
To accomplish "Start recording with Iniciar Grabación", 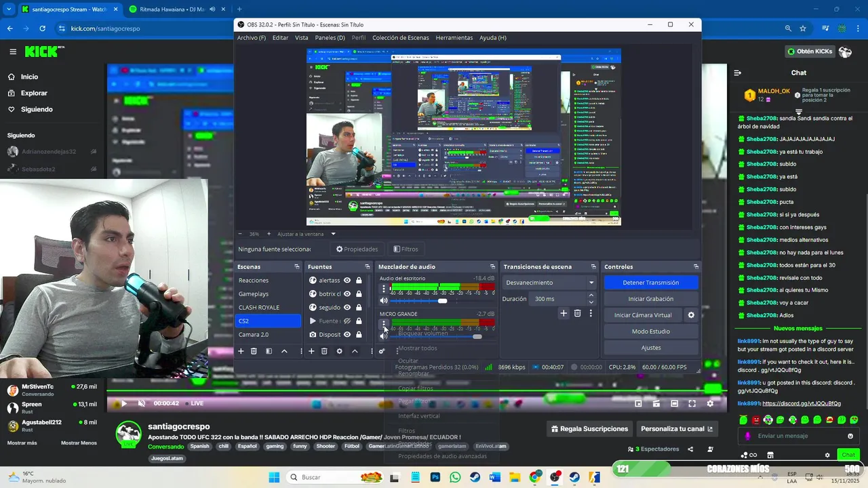I will pyautogui.click(x=650, y=299).
